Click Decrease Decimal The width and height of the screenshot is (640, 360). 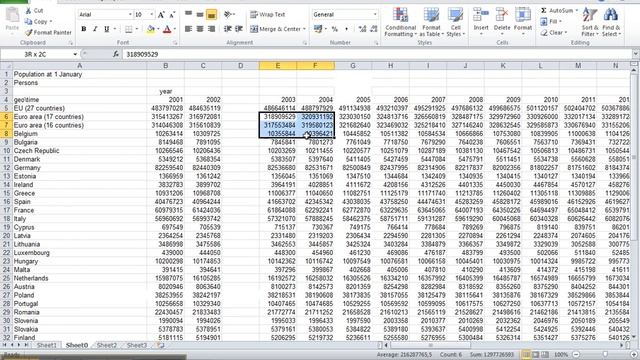point(373,29)
